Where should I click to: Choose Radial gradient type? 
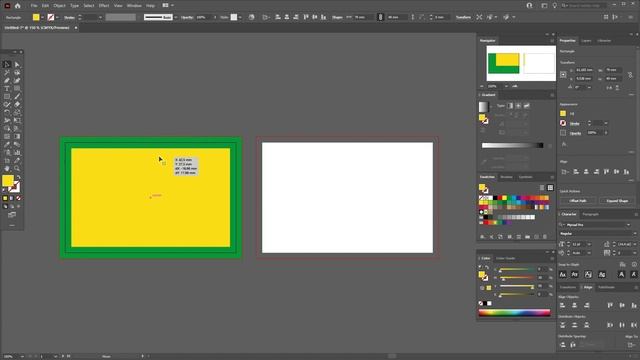pyautogui.click(x=518, y=106)
